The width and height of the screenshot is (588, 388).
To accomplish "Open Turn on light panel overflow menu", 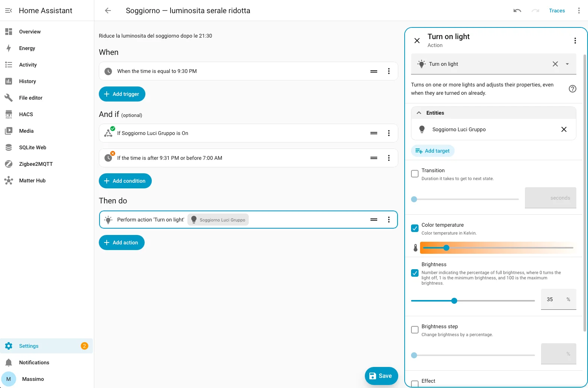I will (x=575, y=41).
